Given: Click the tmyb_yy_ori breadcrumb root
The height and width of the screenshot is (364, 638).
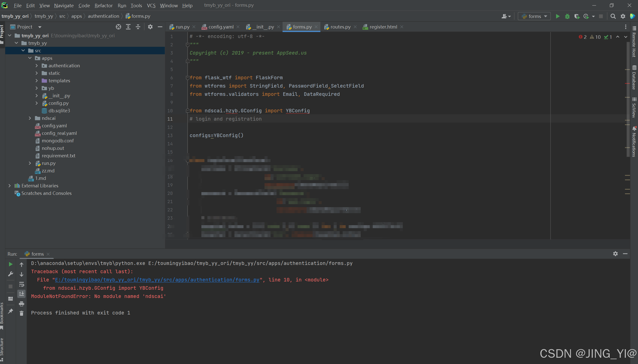Looking at the screenshot, I should pyautogui.click(x=15, y=16).
